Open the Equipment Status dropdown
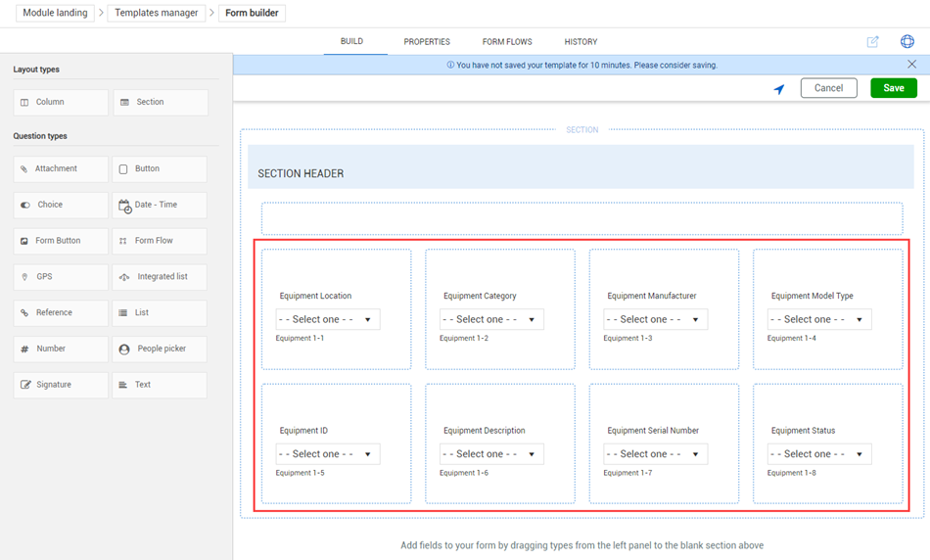930x560 pixels. pyautogui.click(x=818, y=454)
